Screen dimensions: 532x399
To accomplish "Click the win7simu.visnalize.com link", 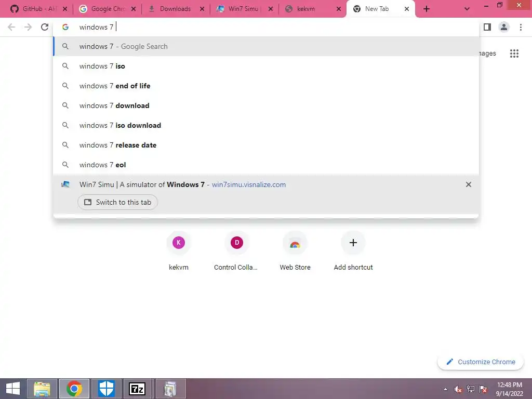I will pyautogui.click(x=249, y=184).
